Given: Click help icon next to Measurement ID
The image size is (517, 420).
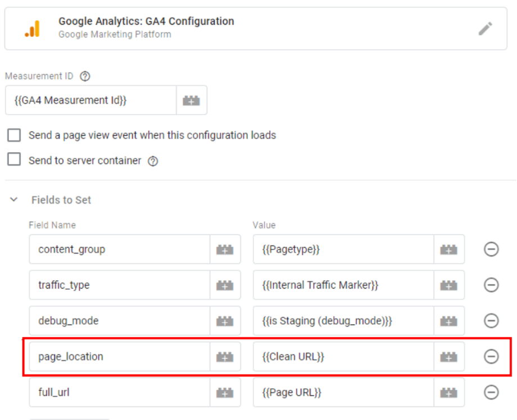Looking at the screenshot, I should click(85, 76).
